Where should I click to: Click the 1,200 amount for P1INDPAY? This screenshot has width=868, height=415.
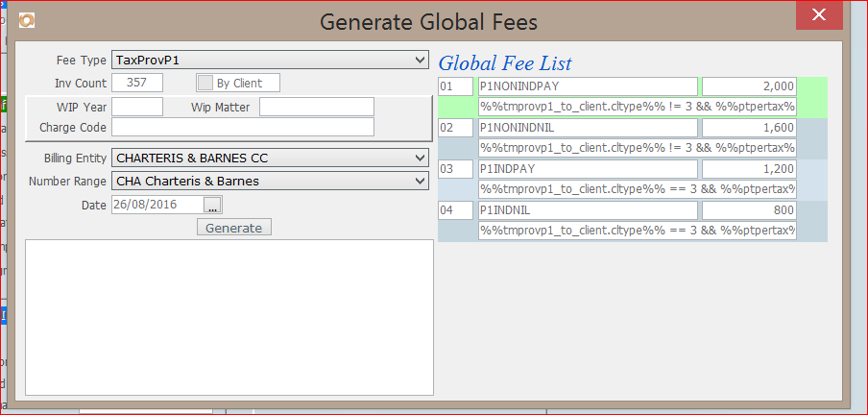(x=749, y=169)
